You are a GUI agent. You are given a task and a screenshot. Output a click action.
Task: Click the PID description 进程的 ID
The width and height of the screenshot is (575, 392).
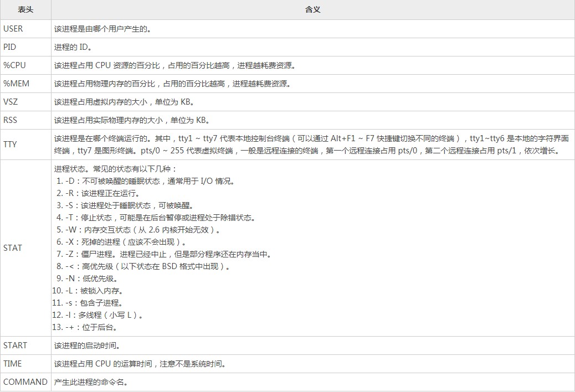[x=73, y=47]
